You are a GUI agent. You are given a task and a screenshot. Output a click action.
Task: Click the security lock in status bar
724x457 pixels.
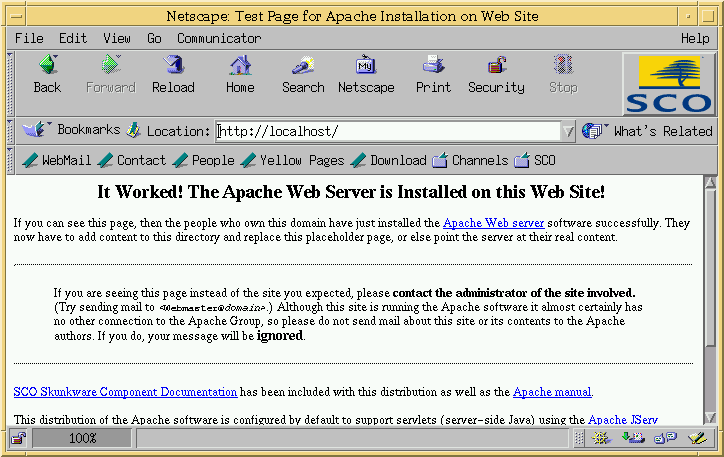point(18,438)
